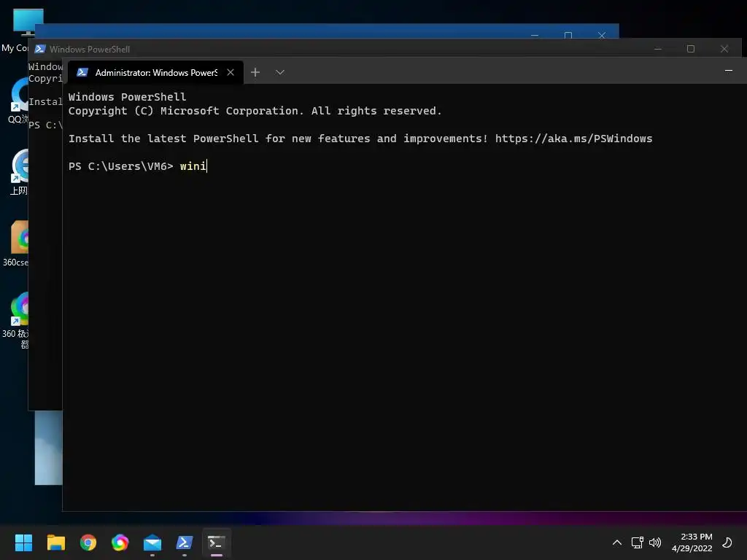Click the Microsoft Corporation copyright line
Viewport: 747px width, 560px height.
(x=255, y=111)
